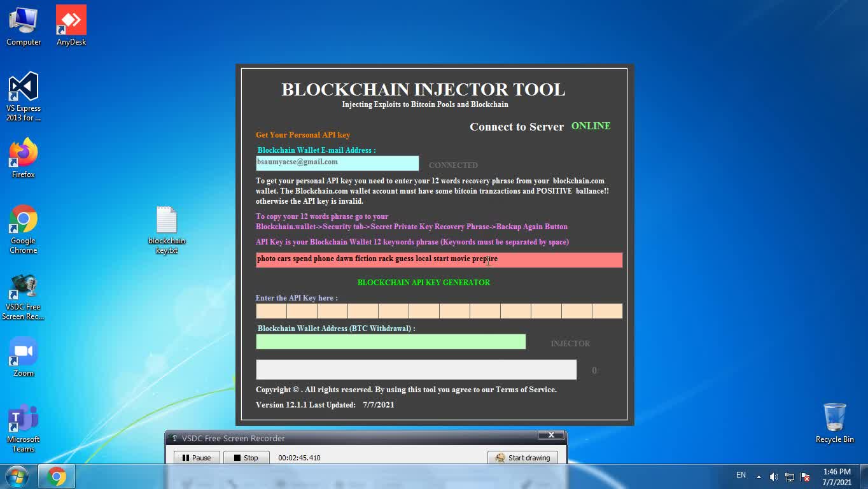Click the VSDC recorder title bar icon
This screenshot has width=868, height=489.
click(175, 438)
